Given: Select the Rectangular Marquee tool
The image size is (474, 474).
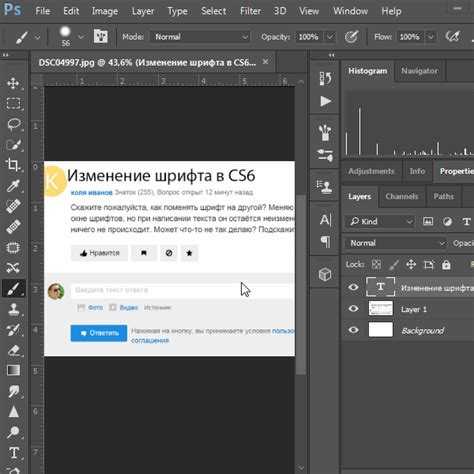Looking at the screenshot, I should coord(13,103).
